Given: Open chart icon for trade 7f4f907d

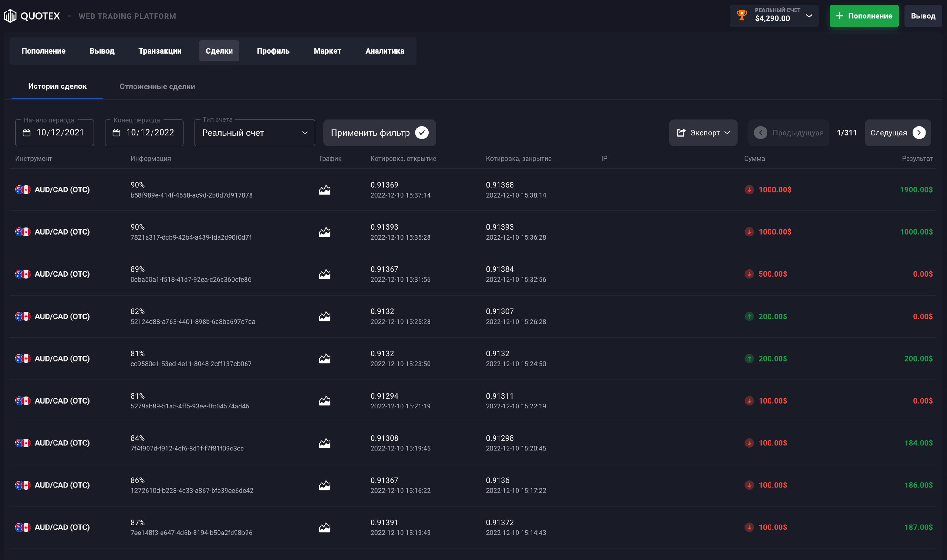Looking at the screenshot, I should coord(325,443).
